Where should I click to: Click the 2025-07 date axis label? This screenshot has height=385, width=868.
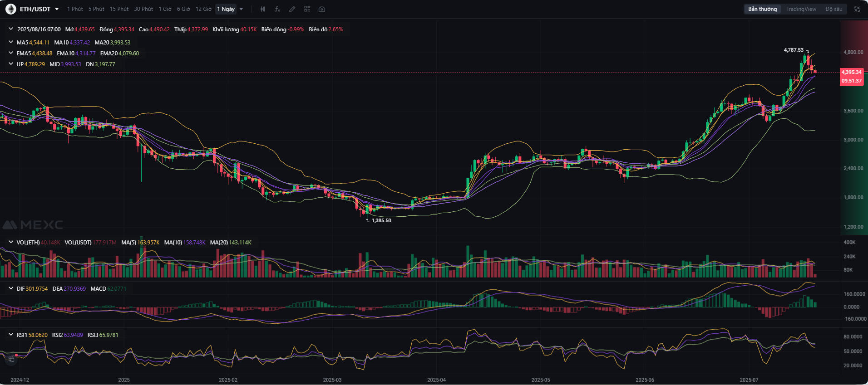(x=749, y=380)
